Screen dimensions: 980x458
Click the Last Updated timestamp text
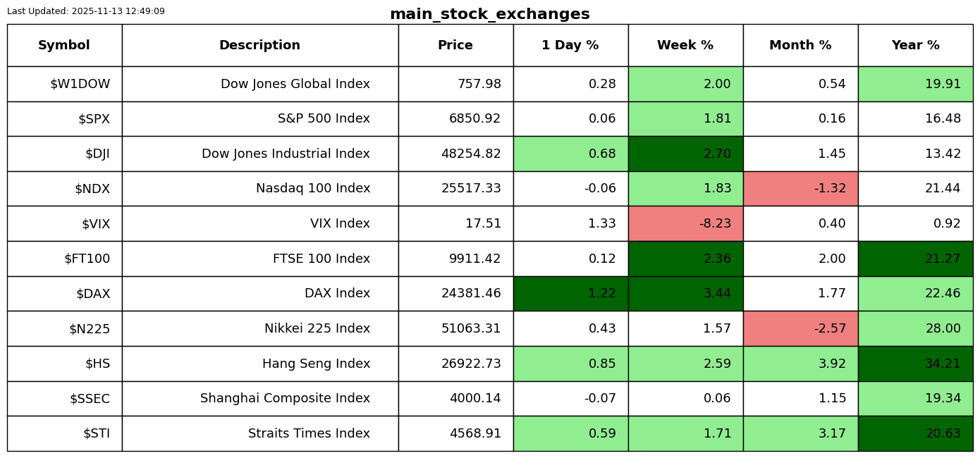pyautogui.click(x=86, y=11)
